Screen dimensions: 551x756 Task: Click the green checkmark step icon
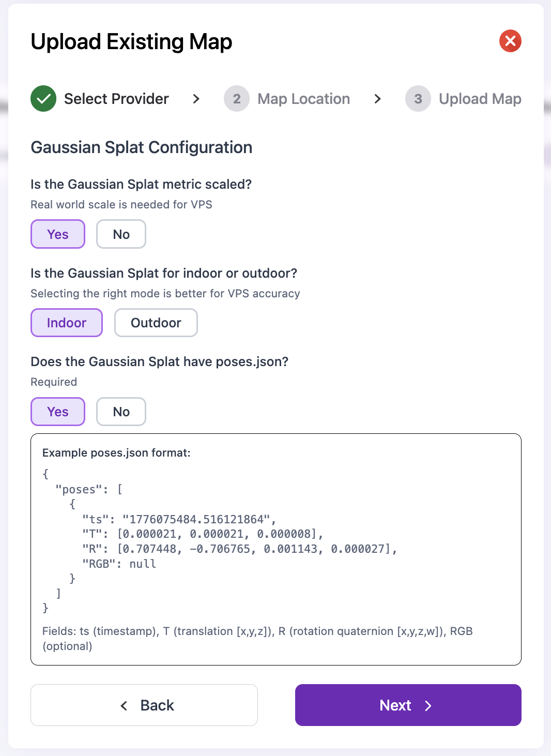point(43,99)
